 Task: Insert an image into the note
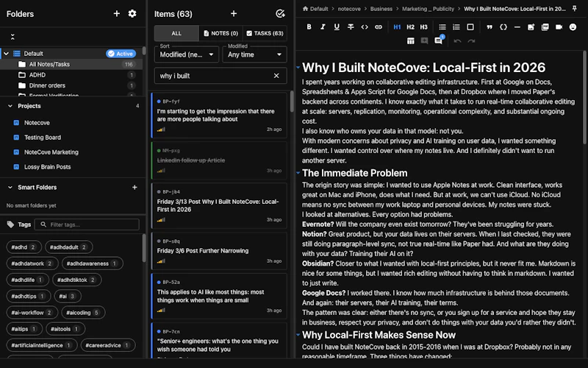[531, 26]
